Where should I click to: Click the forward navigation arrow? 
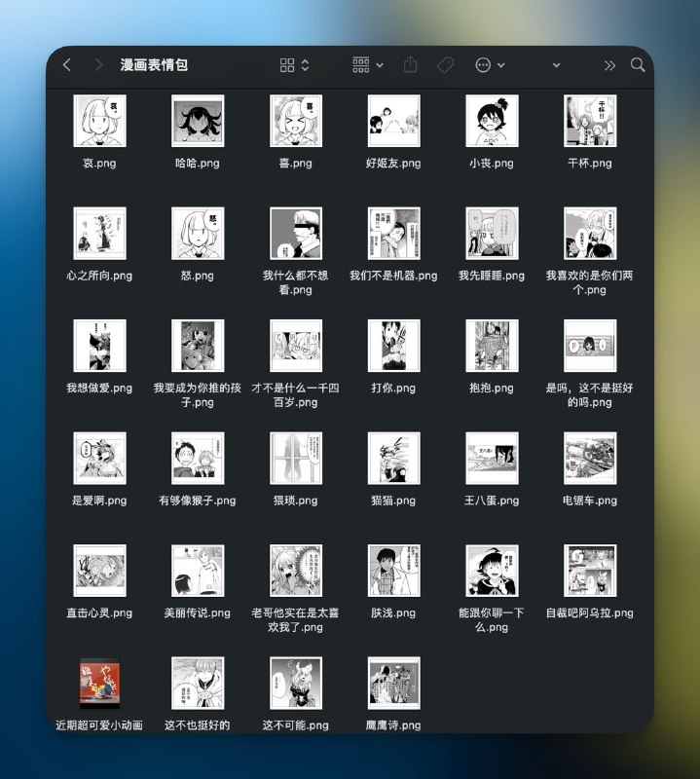pos(98,65)
